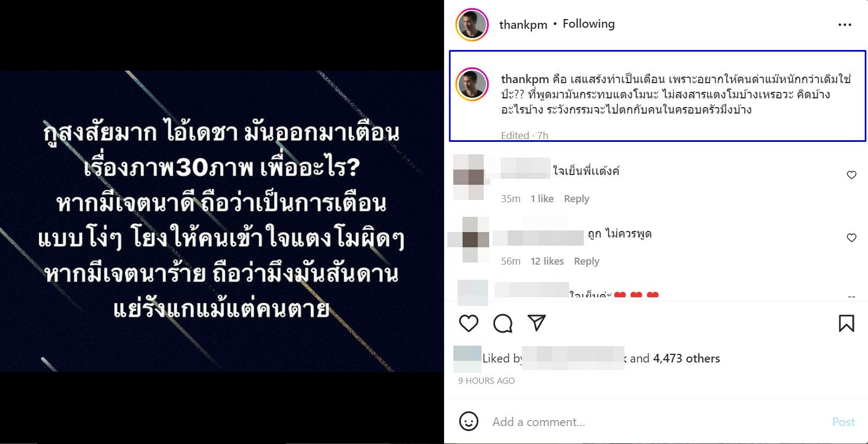
Task: Click the Post button
Action: pyautogui.click(x=843, y=422)
